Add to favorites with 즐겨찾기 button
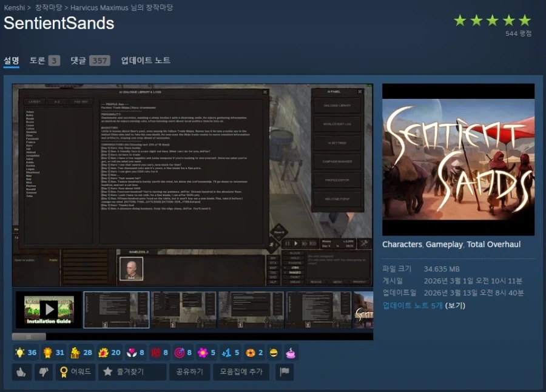546x392 pixels. pyautogui.click(x=132, y=372)
